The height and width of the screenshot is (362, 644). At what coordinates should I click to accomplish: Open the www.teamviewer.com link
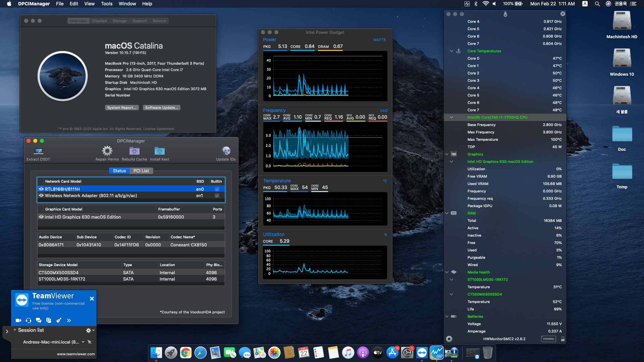pyautogui.click(x=75, y=354)
